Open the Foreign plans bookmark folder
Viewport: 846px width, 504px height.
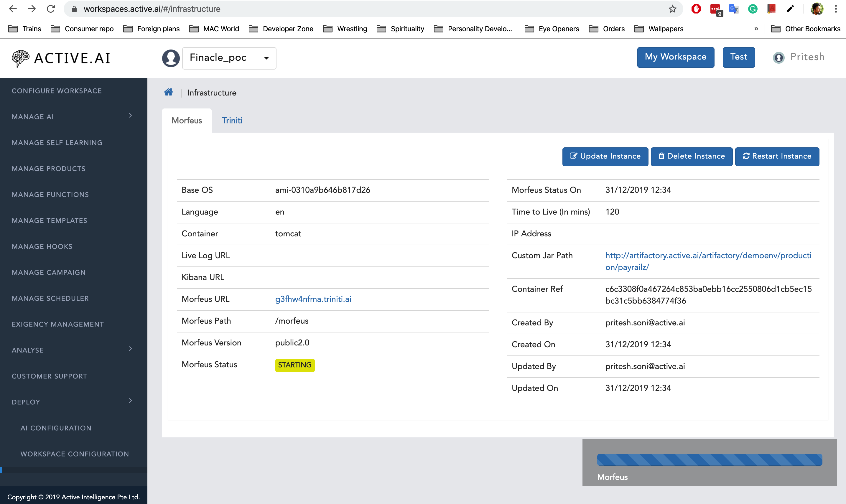(152, 29)
